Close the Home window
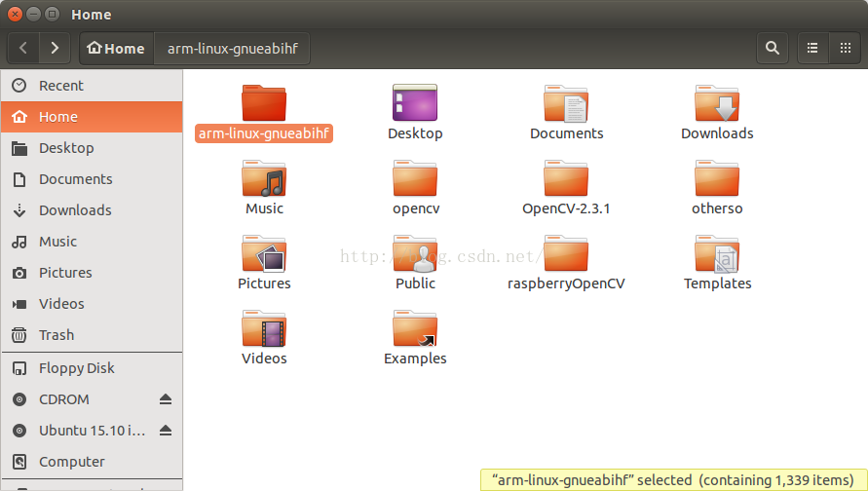 point(15,15)
